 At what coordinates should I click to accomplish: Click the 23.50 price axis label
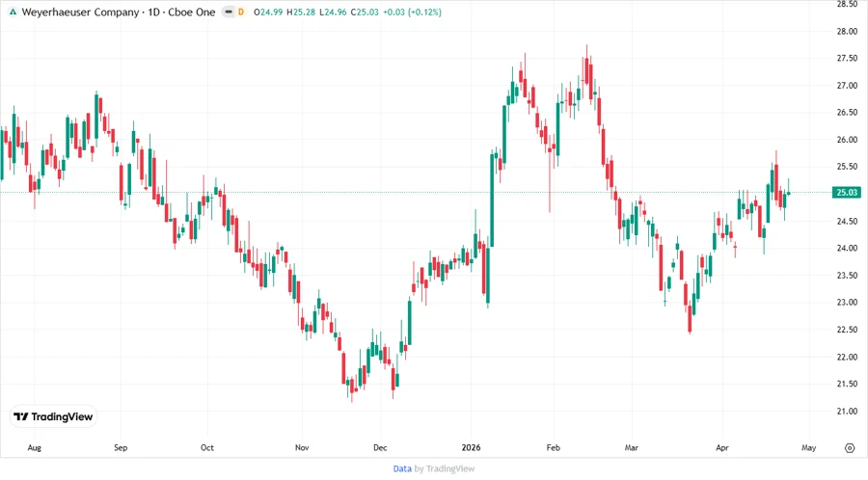coord(847,276)
